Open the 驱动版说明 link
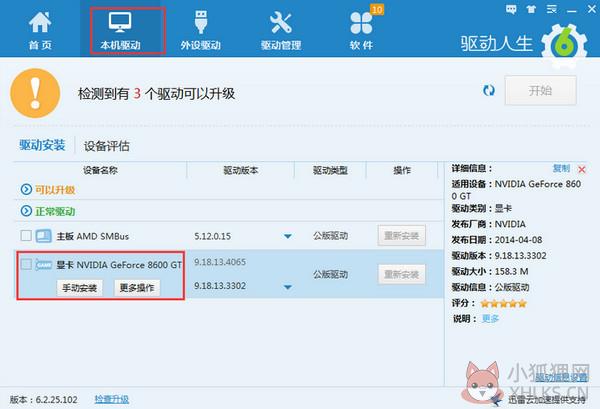The height and width of the screenshot is (409, 600). point(562,378)
